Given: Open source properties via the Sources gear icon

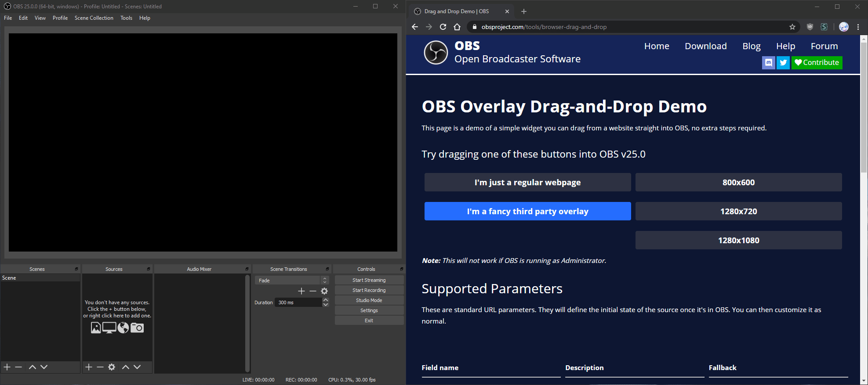Looking at the screenshot, I should coord(112,367).
